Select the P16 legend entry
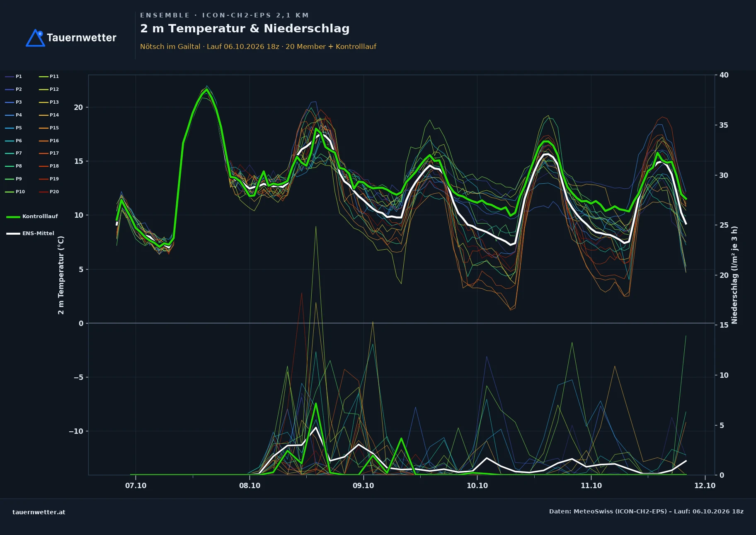This screenshot has width=756, height=535. [49, 141]
